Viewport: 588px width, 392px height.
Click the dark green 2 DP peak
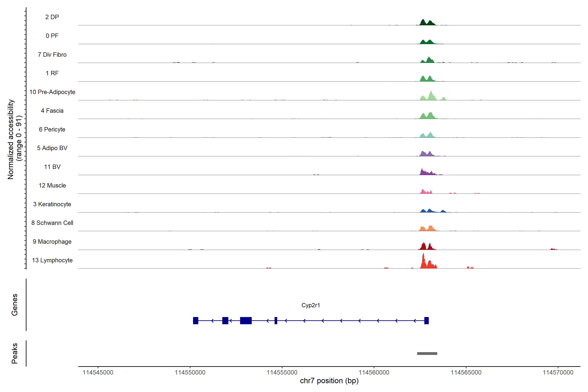pyautogui.click(x=423, y=23)
